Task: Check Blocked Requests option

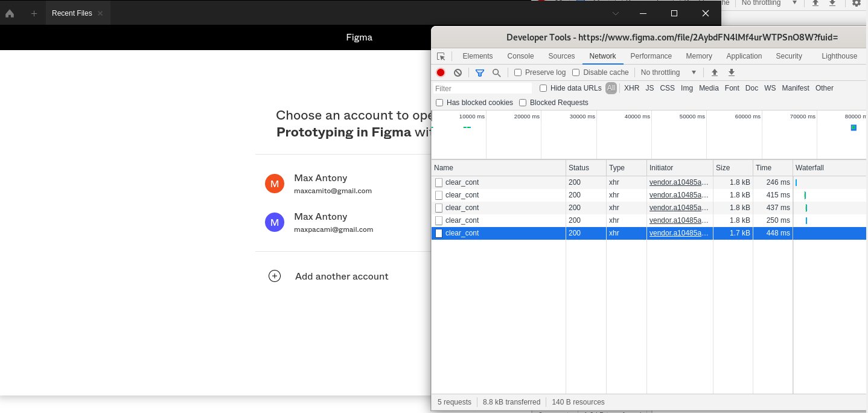Action: [x=523, y=103]
